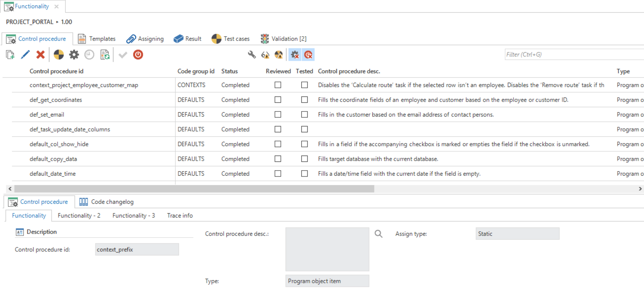Viewport: 644px width, 301px height.
Task: Click the blue pencil edit icon
Action: click(x=25, y=55)
